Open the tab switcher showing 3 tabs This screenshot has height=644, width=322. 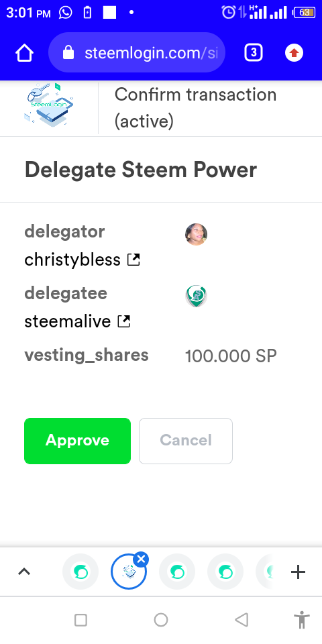(x=254, y=52)
